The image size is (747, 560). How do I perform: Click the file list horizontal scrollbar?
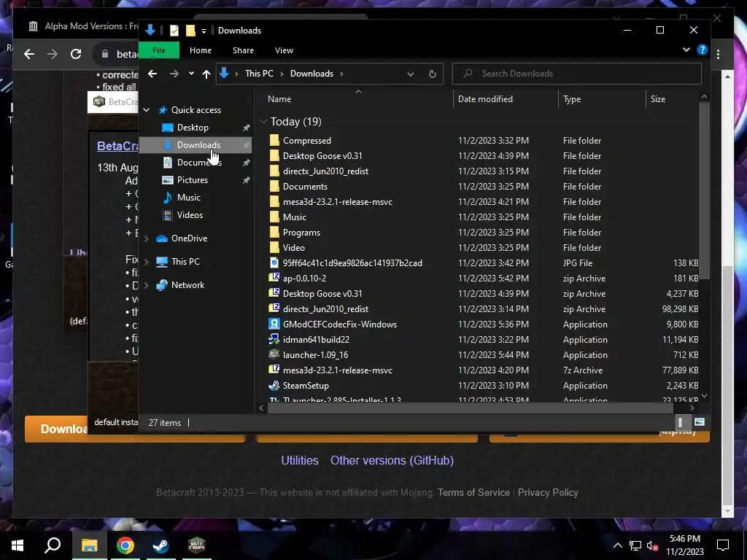click(471, 408)
